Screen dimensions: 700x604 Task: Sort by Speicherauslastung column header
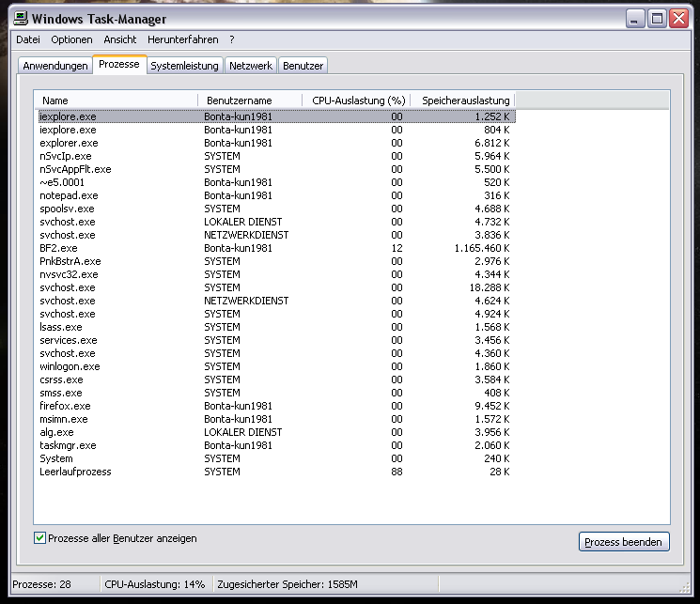coord(462,101)
